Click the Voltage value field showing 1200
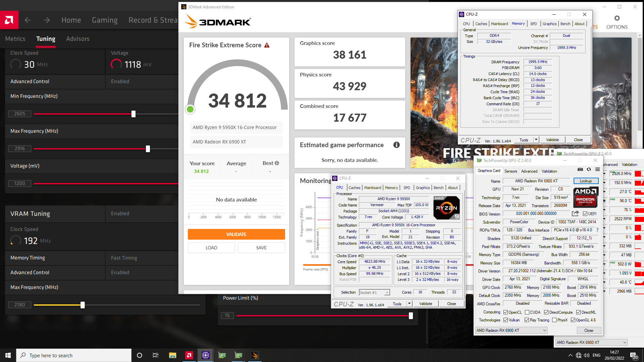 click(x=19, y=183)
